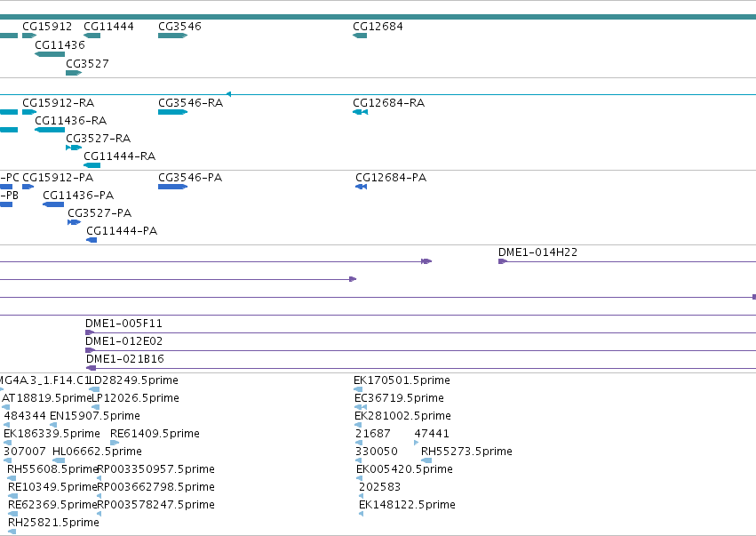
Task: Click the EK170501.5prime EST label
Action: 402,380
